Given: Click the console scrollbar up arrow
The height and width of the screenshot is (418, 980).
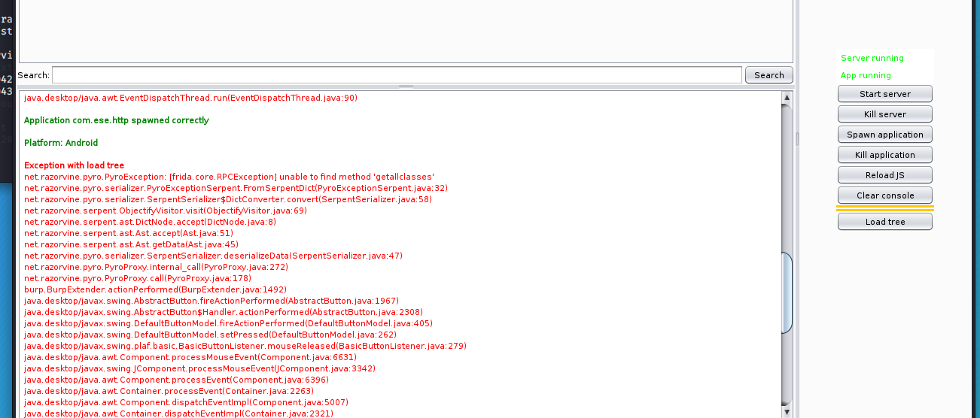Looking at the screenshot, I should (x=787, y=97).
